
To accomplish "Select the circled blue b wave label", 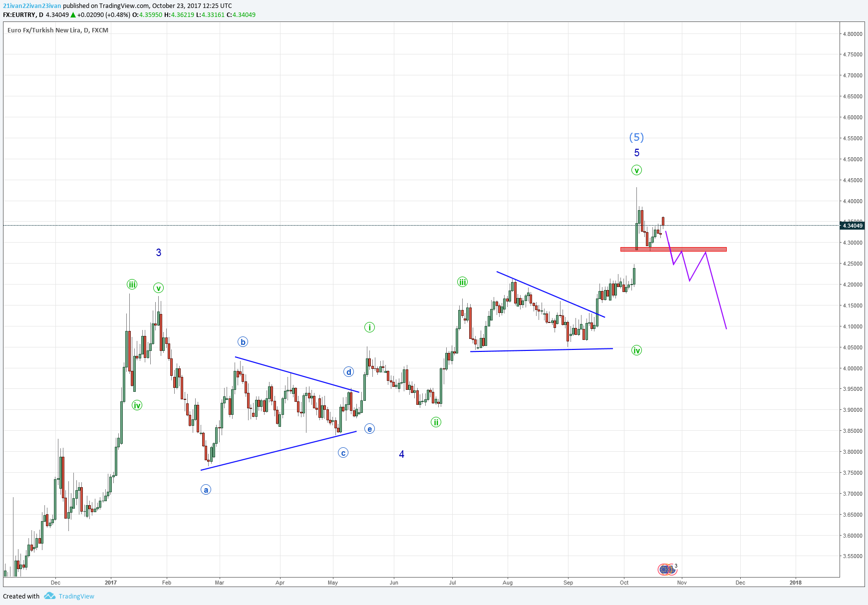I will coord(243,342).
